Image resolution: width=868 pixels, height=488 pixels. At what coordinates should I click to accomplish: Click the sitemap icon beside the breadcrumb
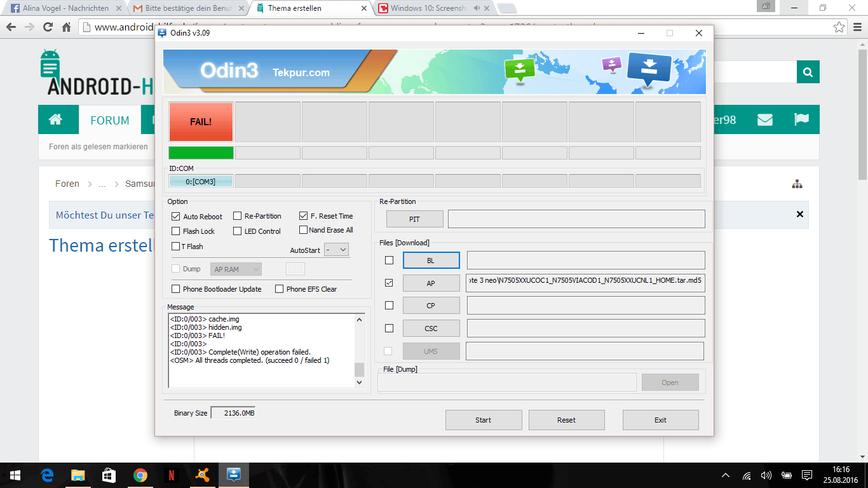(x=797, y=184)
